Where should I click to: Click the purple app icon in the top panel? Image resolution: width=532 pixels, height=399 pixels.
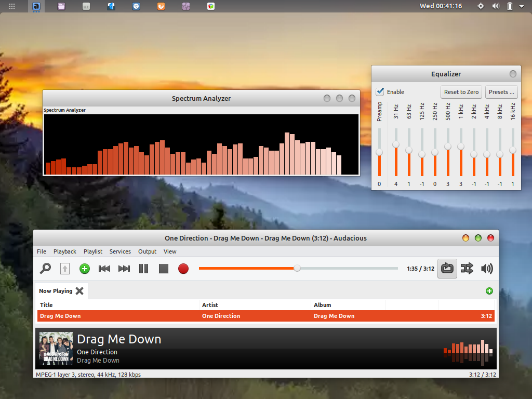coord(186,6)
